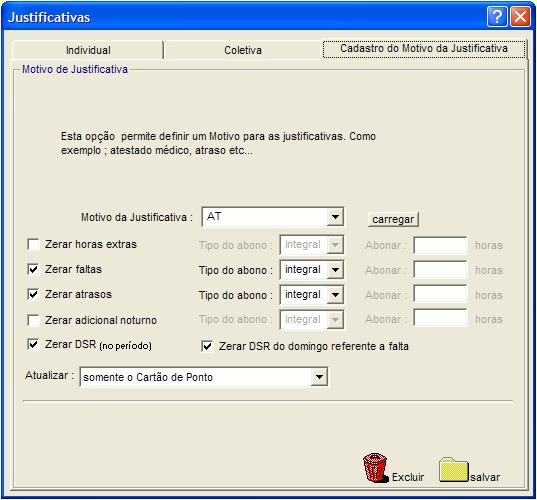
Task: Click the red trash can Excluir icon
Action: point(376,468)
